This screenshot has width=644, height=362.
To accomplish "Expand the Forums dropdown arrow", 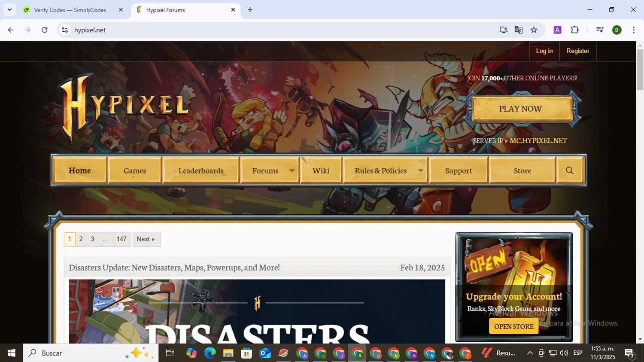I will pos(292,170).
